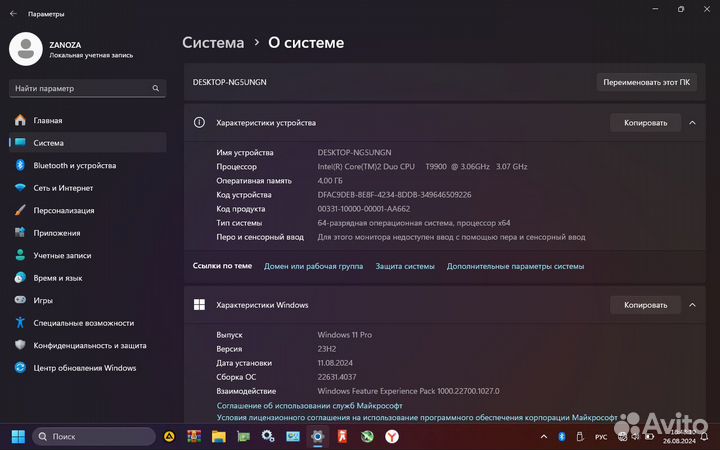Open Приложения settings
Viewport: 720px width, 450px height.
tap(88, 233)
